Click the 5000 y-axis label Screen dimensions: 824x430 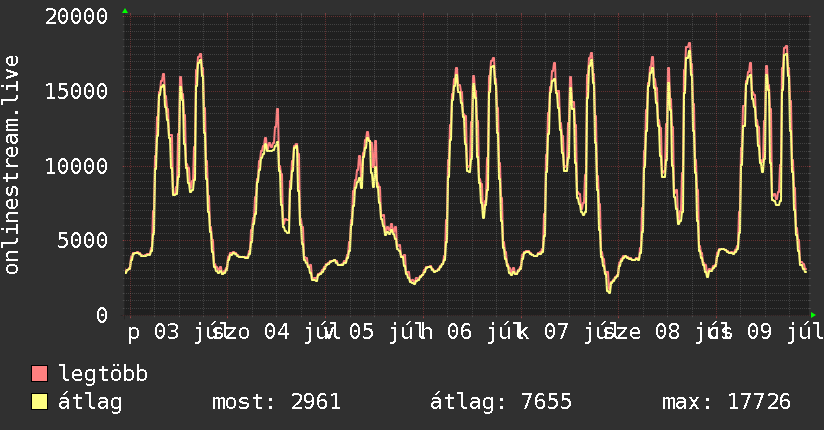(x=83, y=241)
